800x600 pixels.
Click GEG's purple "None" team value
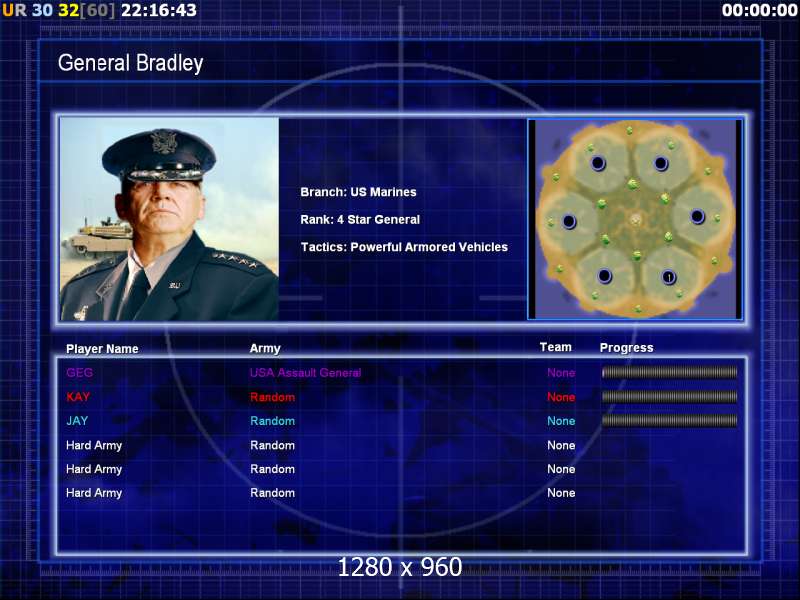[561, 372]
